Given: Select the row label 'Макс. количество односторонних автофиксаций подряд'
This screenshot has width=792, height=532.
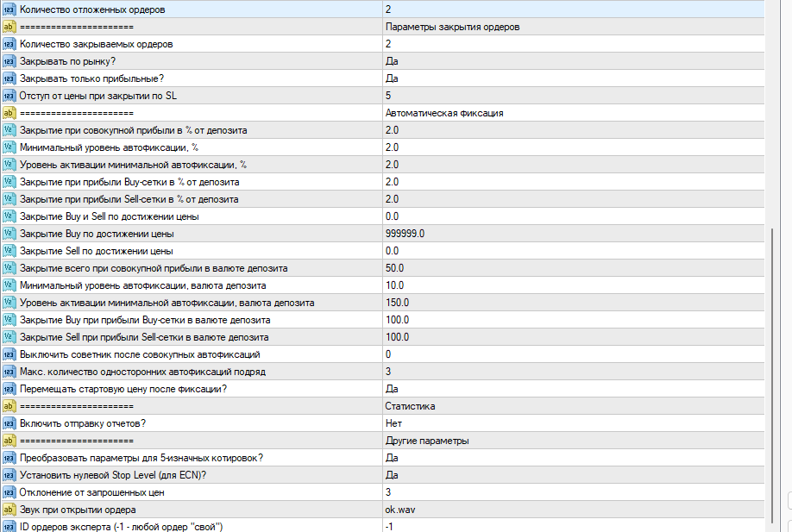Looking at the screenshot, I should [142, 372].
